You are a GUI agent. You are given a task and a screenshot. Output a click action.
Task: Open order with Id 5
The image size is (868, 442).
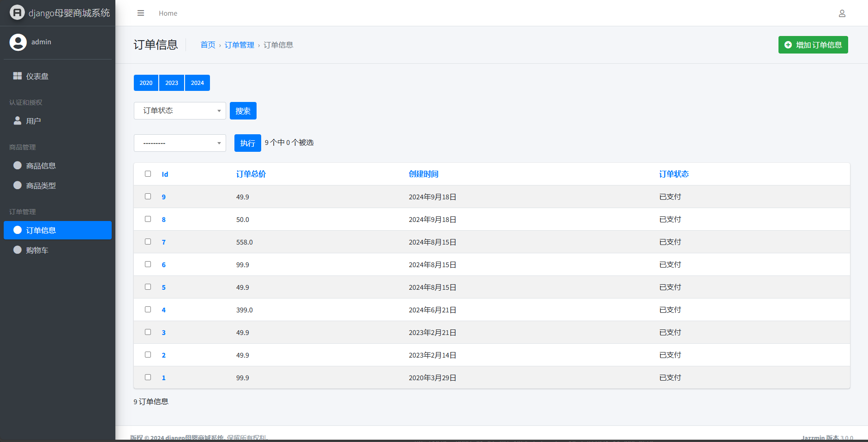(164, 287)
